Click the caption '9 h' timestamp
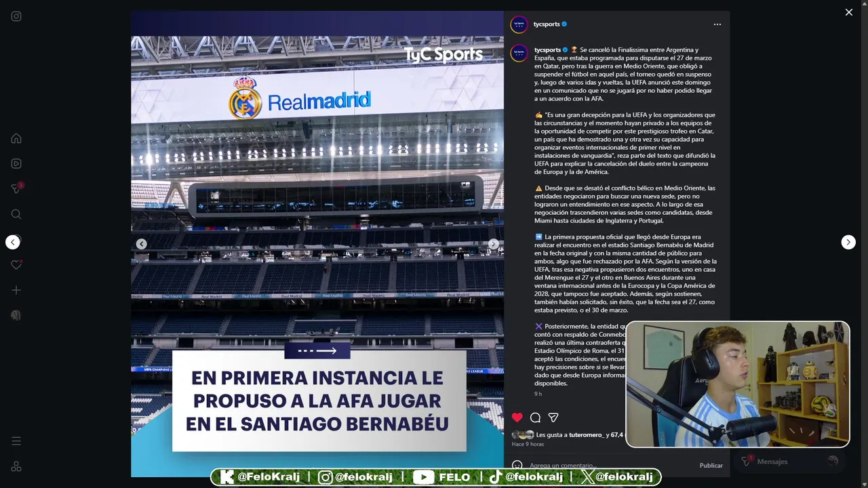The image size is (868, 488). pos(538,394)
